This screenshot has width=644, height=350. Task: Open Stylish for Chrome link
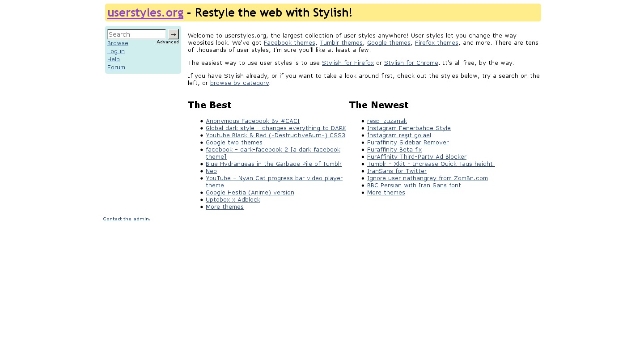click(x=411, y=63)
